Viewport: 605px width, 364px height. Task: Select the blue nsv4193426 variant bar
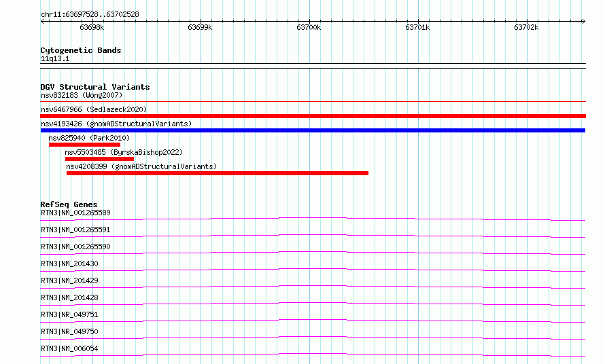click(313, 130)
